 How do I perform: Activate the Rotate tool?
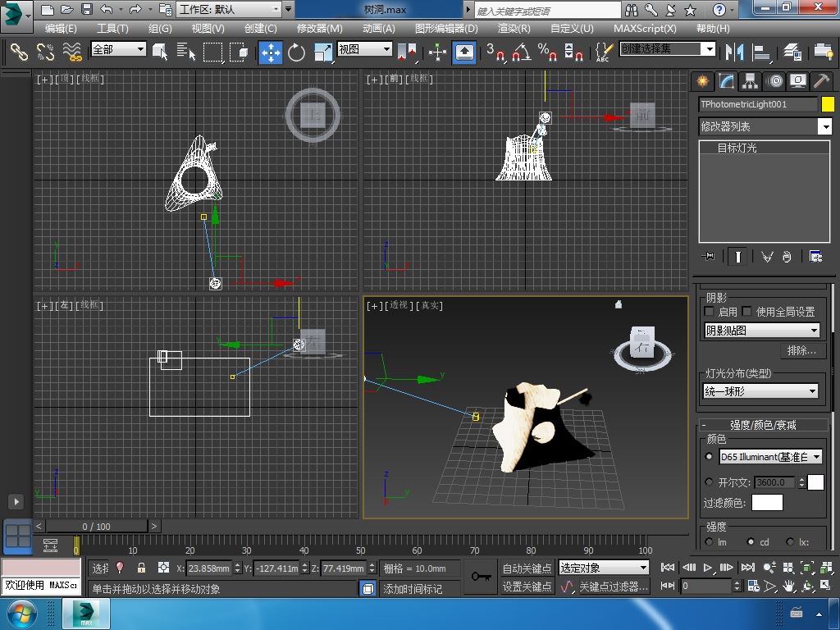coord(296,52)
